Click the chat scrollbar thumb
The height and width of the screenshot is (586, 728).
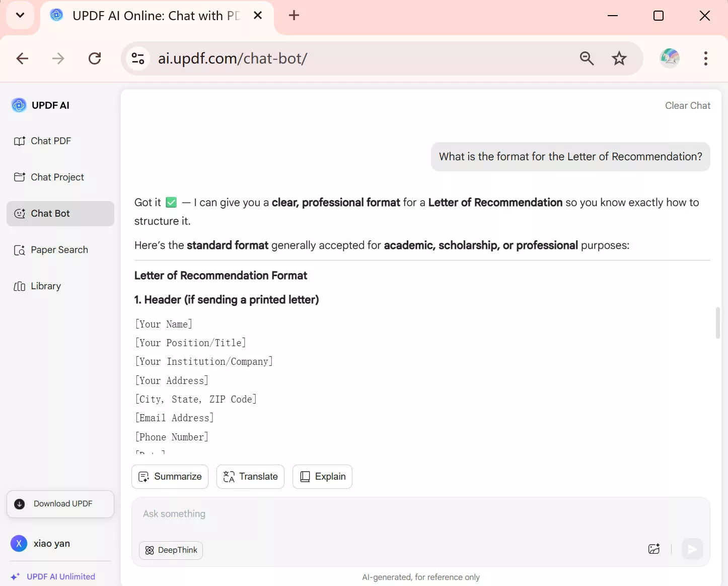coord(718,323)
